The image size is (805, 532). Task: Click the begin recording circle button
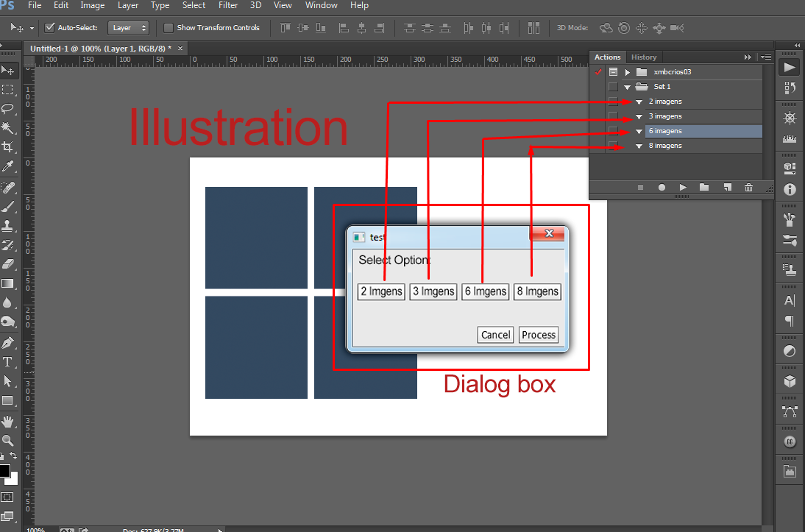tap(662, 188)
